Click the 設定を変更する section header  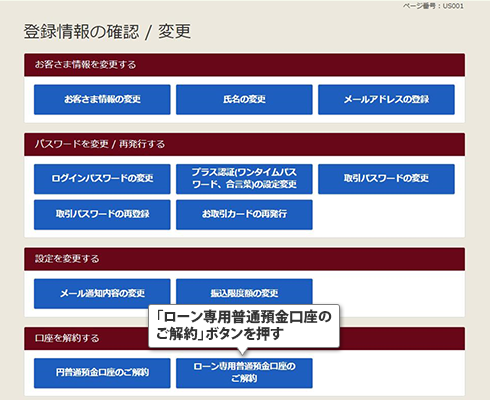(244, 259)
